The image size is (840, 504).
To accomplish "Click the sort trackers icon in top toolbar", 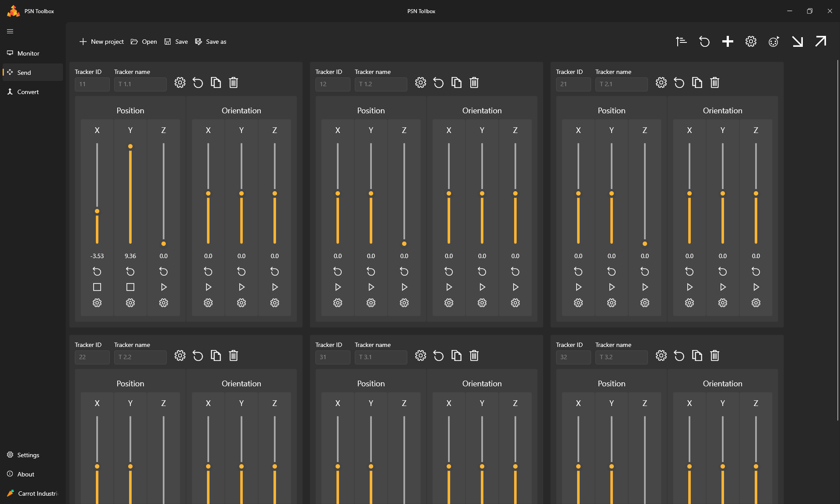I will pyautogui.click(x=681, y=42).
